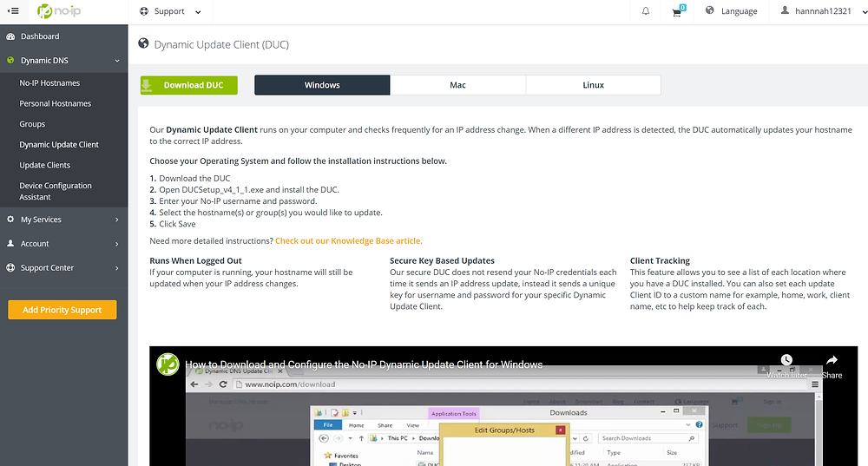Viewport: 868px width, 466px height.
Task: Open the No-IP logo homepage
Action: (59, 11)
